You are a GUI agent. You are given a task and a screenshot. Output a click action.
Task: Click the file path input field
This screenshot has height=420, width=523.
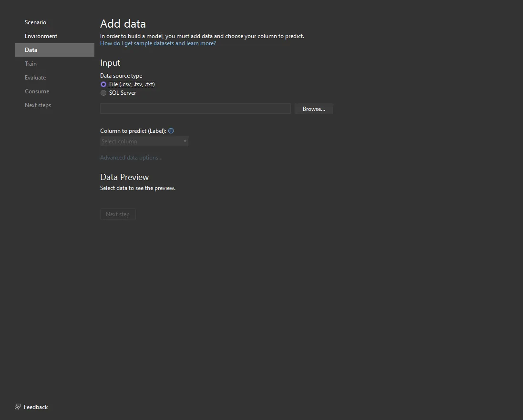pos(195,109)
